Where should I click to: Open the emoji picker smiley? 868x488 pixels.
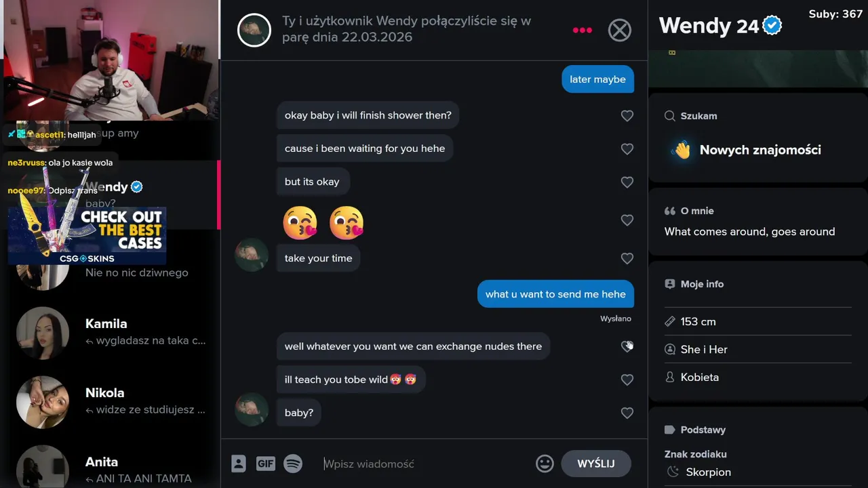click(545, 464)
